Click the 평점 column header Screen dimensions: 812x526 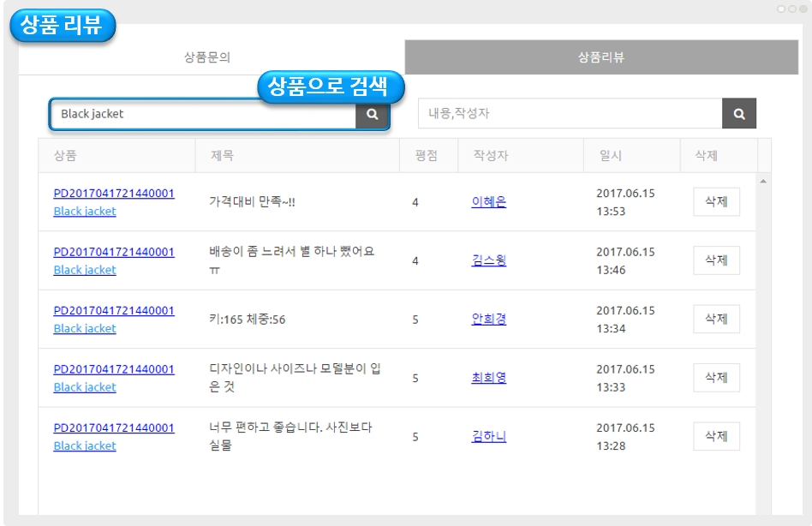tap(427, 156)
